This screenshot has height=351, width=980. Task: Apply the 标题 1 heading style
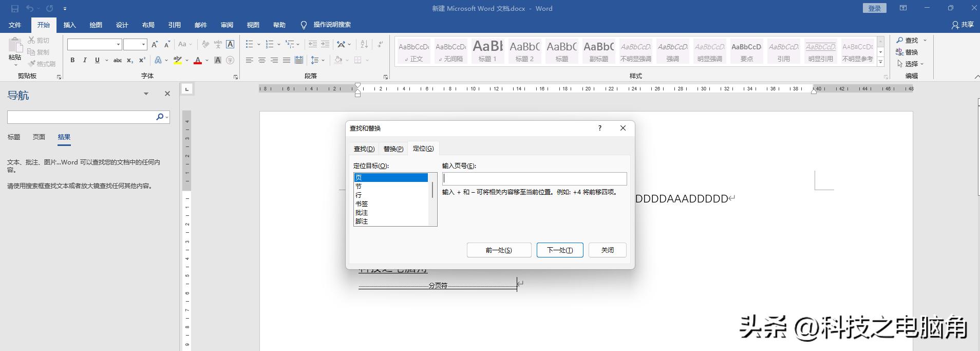488,51
